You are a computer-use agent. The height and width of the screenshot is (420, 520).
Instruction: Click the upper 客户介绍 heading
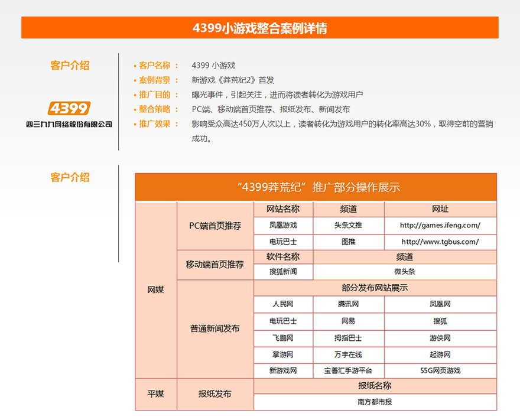tap(70, 66)
